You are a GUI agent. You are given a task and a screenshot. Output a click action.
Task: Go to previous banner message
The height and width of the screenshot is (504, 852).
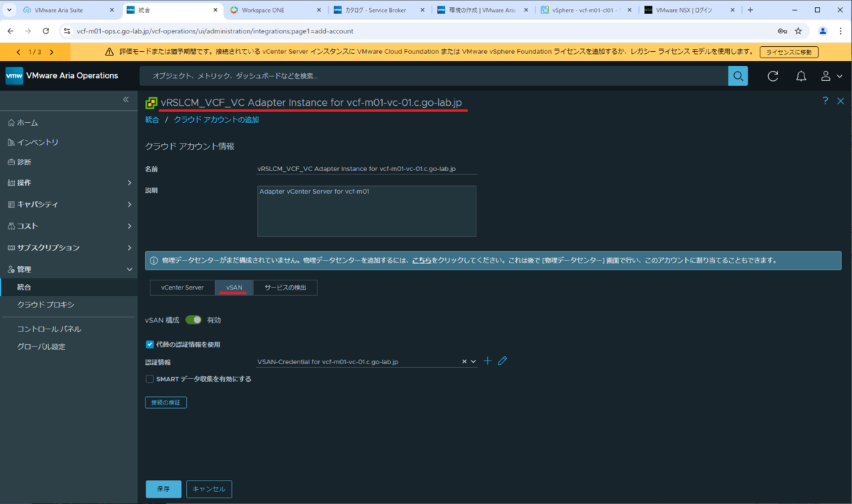click(18, 52)
